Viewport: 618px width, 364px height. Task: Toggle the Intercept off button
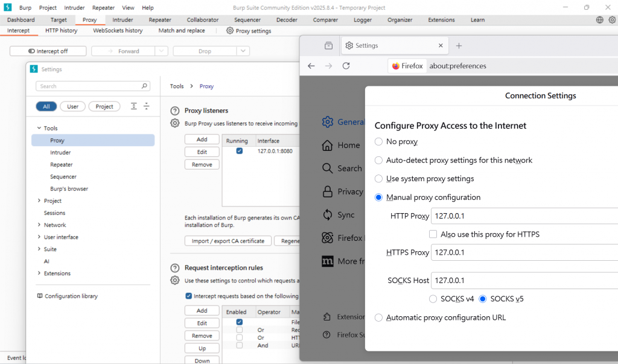(x=48, y=51)
